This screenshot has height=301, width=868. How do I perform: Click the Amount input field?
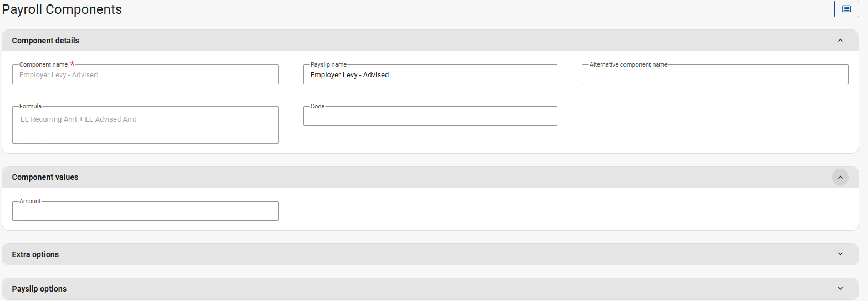(145, 212)
